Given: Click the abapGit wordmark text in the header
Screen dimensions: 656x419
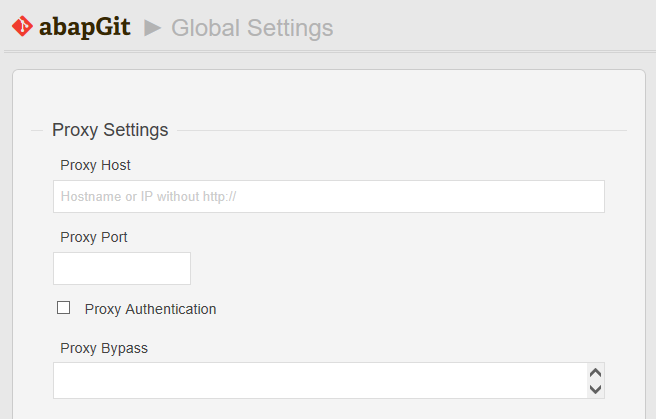Looking at the screenshot, I should (85, 27).
